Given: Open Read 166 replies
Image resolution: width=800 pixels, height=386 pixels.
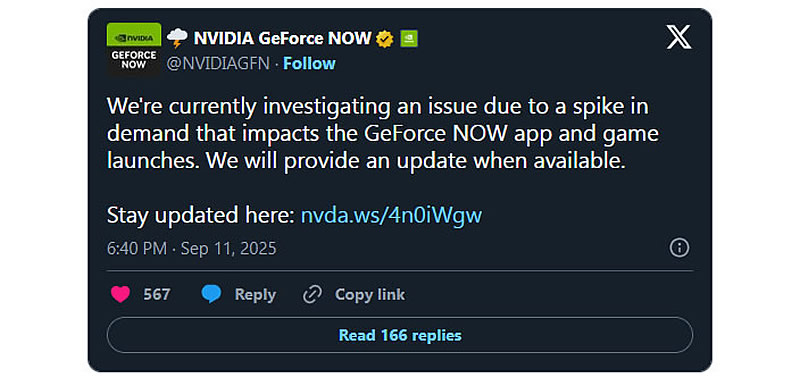Looking at the screenshot, I should point(400,335).
